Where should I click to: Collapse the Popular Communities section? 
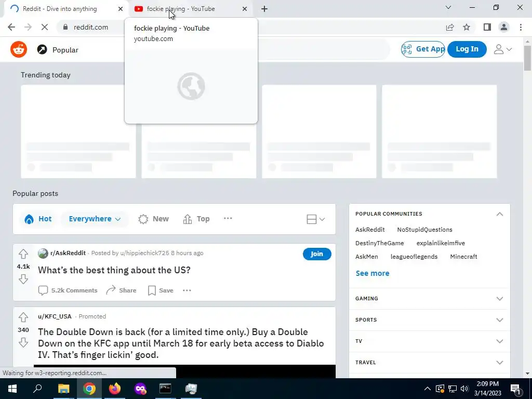tap(499, 214)
